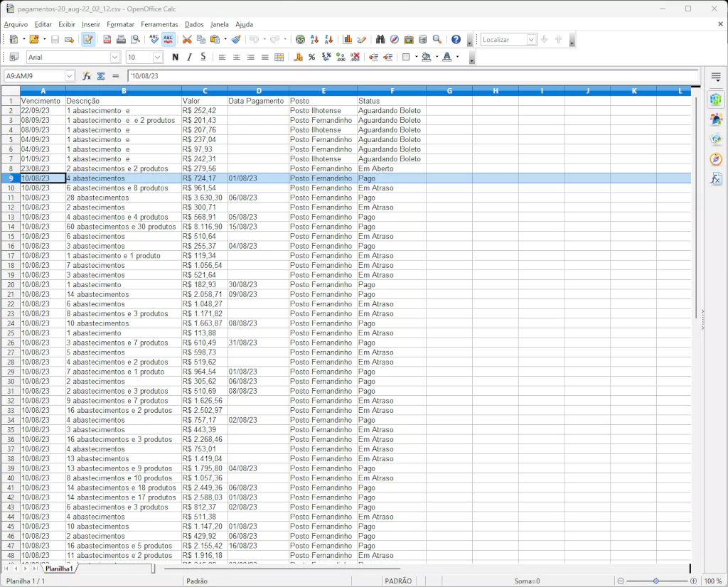Insert a chart icon

(x=348, y=40)
